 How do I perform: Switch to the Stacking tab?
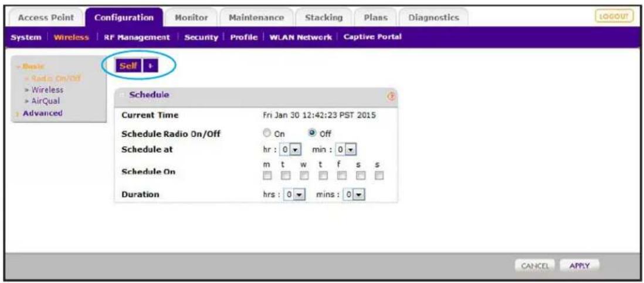324,18
